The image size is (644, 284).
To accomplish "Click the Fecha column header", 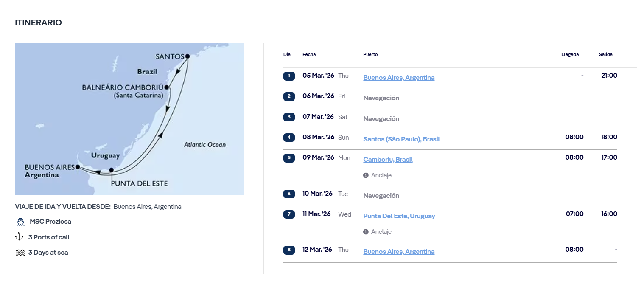I will point(309,54).
